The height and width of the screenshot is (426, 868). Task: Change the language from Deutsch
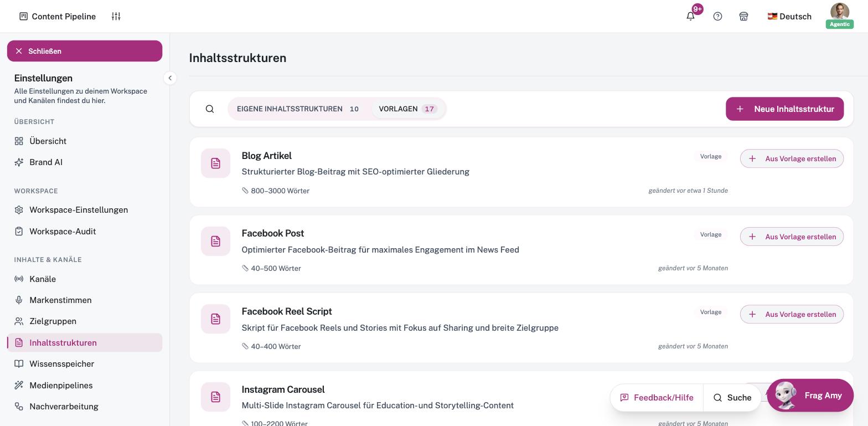click(789, 17)
